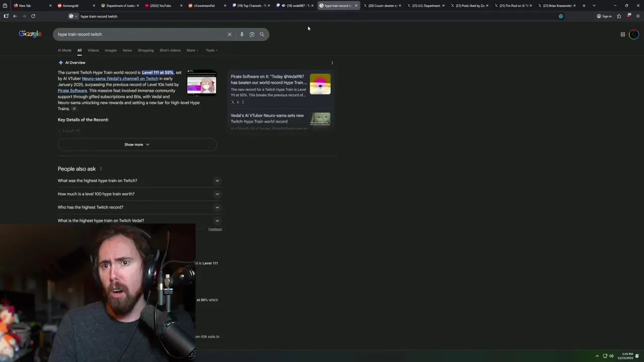644x362 pixels.
Task: Switch to Tim Pool on X tab
Action: (512, 6)
